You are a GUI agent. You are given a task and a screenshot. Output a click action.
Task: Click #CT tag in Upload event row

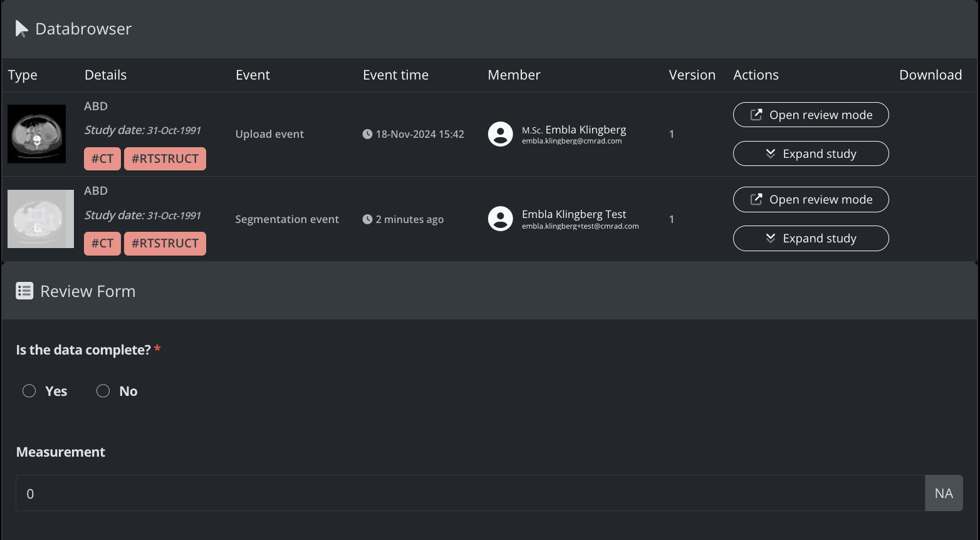tap(102, 158)
